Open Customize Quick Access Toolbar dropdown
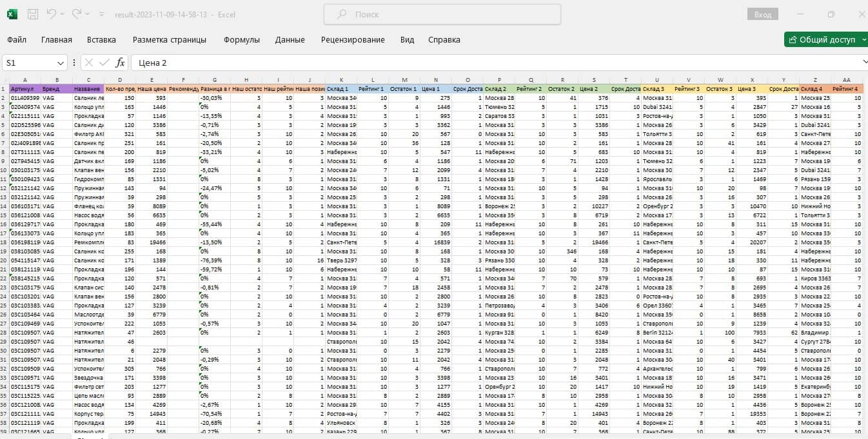The width and height of the screenshot is (868, 439). (102, 14)
